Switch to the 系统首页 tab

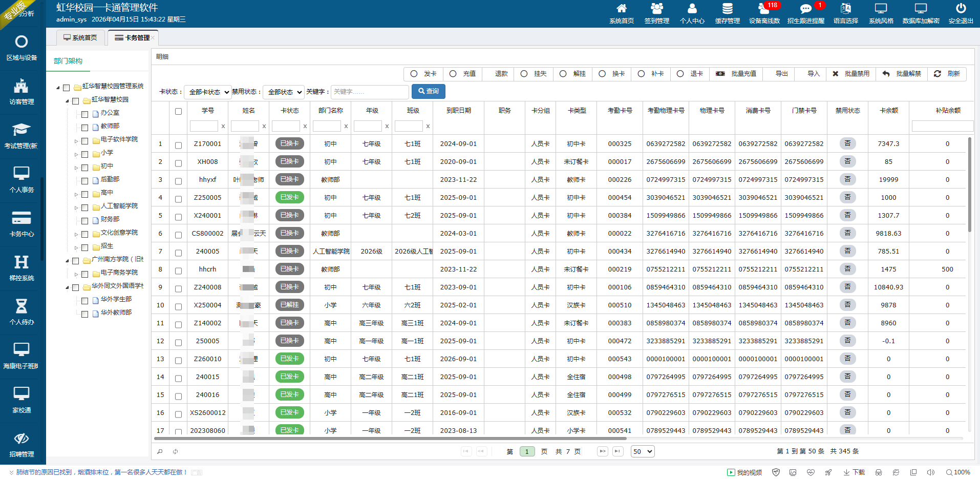pos(80,37)
